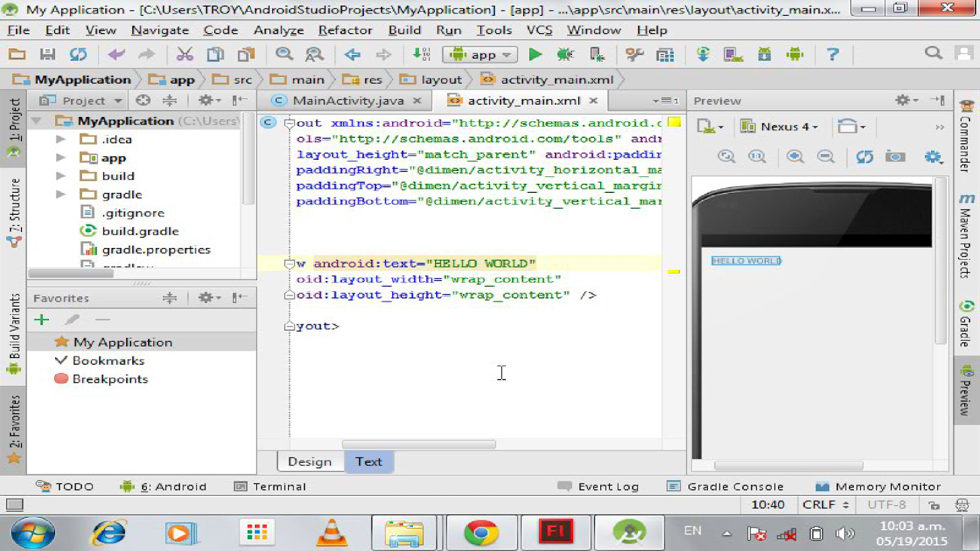Click the Help question mark icon

pos(833,54)
